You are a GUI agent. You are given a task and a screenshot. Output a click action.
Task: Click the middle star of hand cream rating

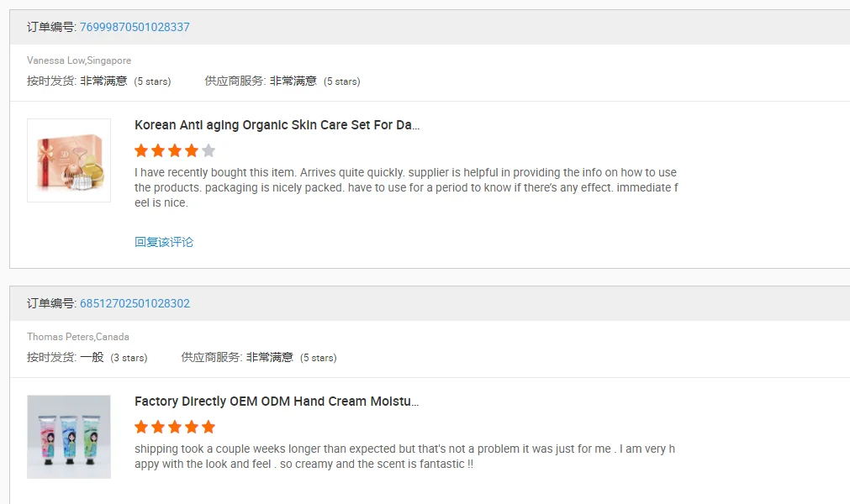(175, 427)
